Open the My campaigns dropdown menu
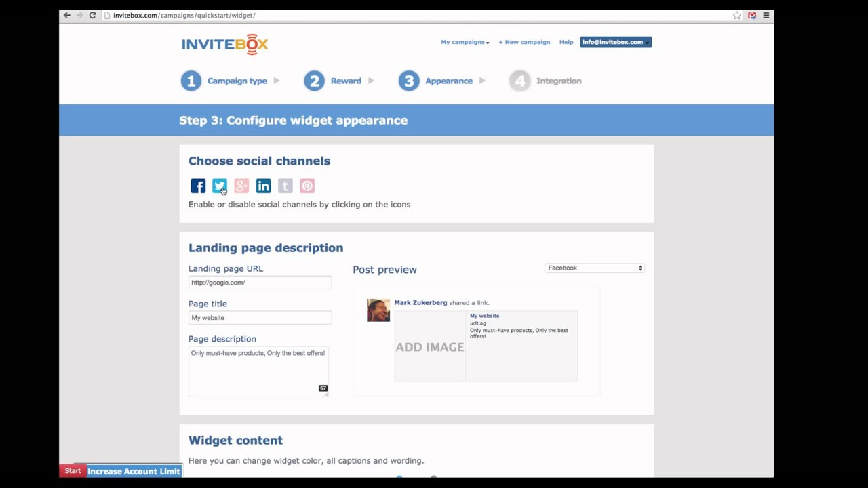 point(465,42)
